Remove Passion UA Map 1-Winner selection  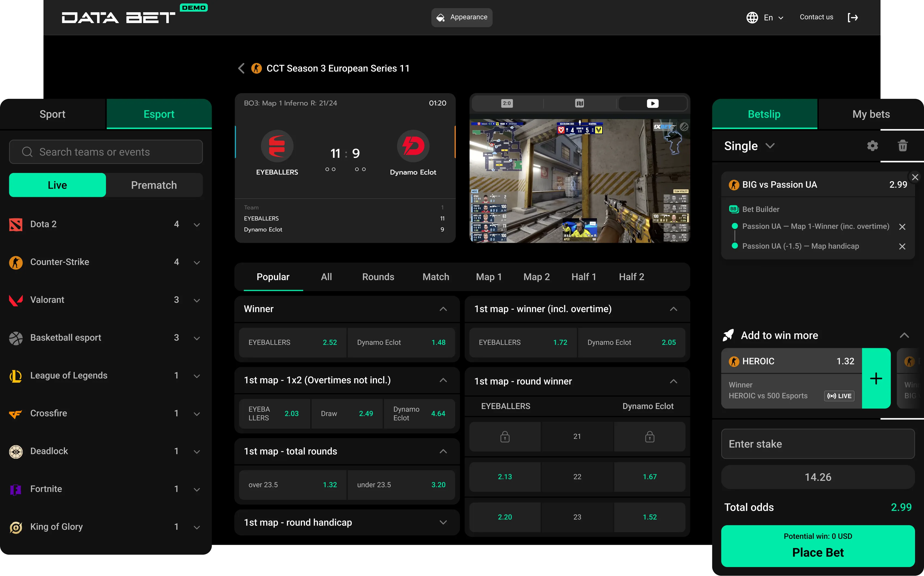[x=902, y=227]
